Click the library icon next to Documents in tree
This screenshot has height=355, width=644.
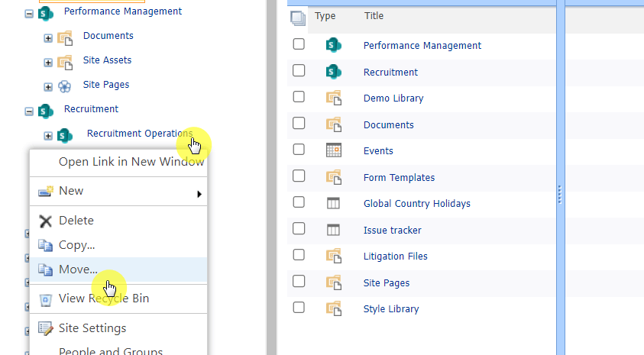[65, 38]
